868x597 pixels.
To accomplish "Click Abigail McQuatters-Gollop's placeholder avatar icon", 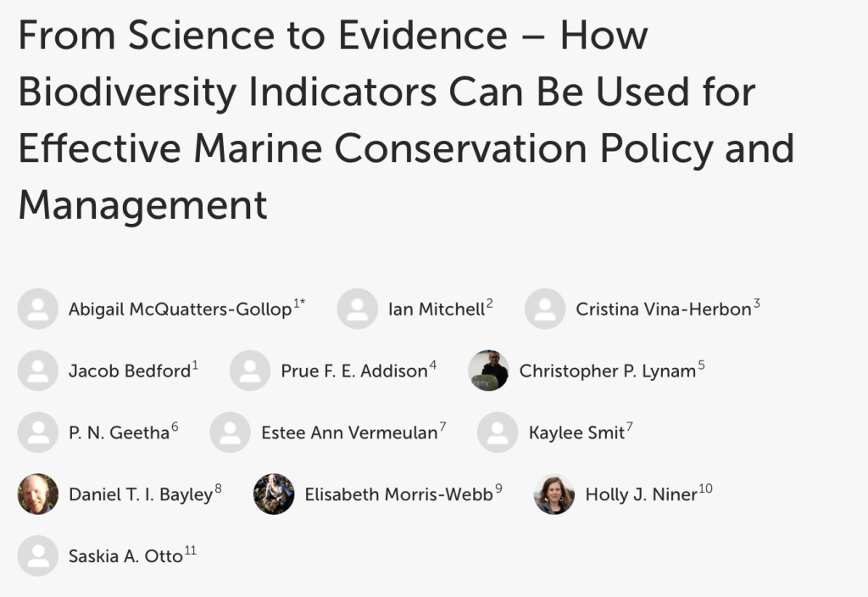I will coord(37,309).
